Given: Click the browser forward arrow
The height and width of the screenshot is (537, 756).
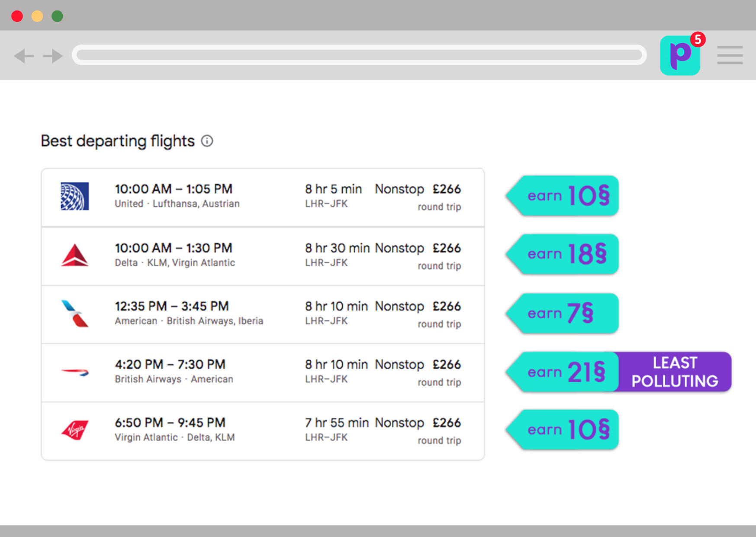Looking at the screenshot, I should (53, 56).
